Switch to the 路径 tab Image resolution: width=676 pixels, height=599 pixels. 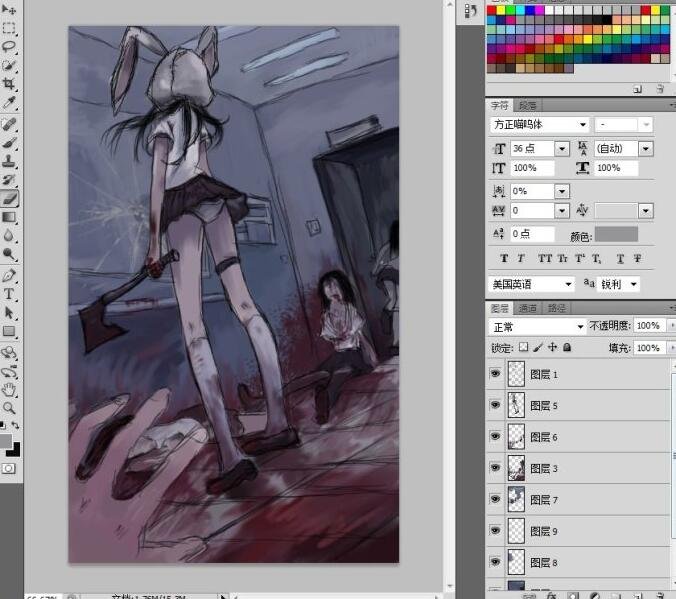[556, 308]
